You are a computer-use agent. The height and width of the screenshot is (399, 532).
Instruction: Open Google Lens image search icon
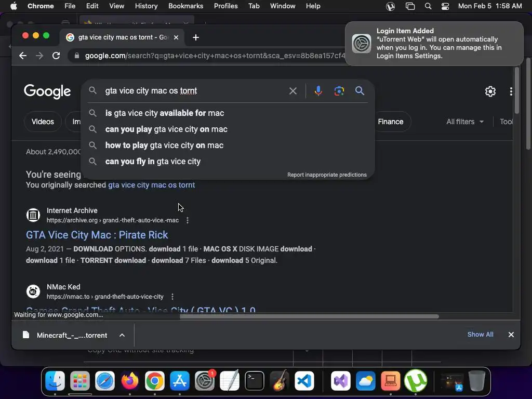coord(339,91)
